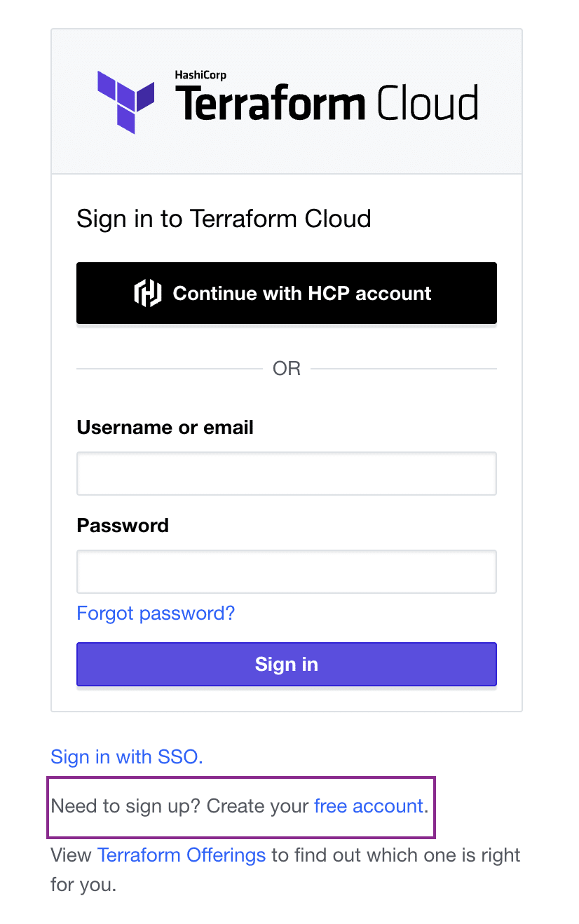Click the Terraform Cloud logo
The height and width of the screenshot is (924, 579).
pos(287,100)
